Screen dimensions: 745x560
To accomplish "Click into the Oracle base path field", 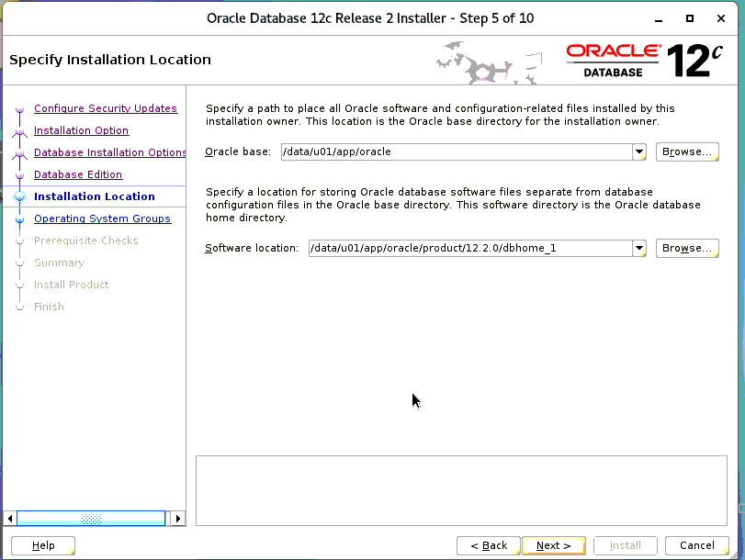I will (455, 152).
